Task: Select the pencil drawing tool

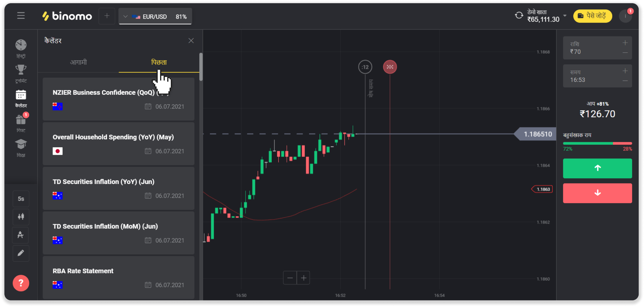Action: point(21,253)
